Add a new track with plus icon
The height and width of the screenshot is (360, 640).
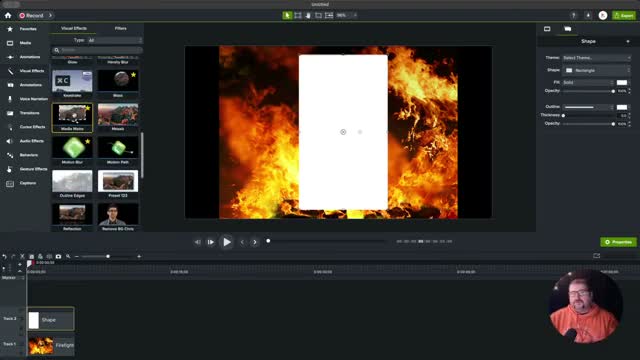20,264
